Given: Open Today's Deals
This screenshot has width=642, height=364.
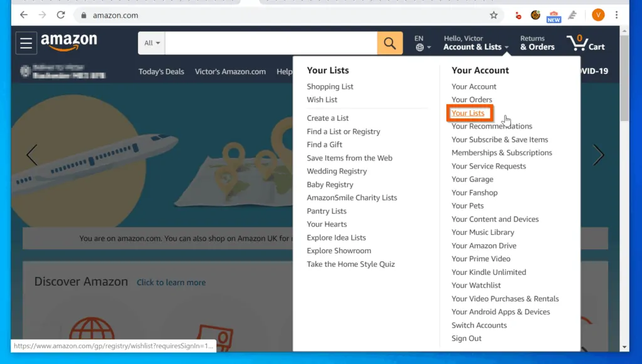Looking at the screenshot, I should 161,71.
